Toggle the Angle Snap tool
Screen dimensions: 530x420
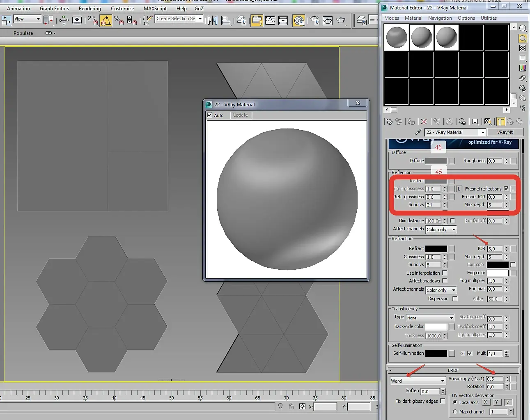pos(106,20)
